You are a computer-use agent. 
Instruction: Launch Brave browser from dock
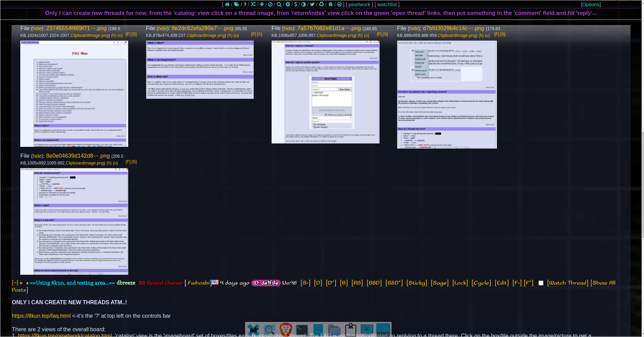[286, 330]
